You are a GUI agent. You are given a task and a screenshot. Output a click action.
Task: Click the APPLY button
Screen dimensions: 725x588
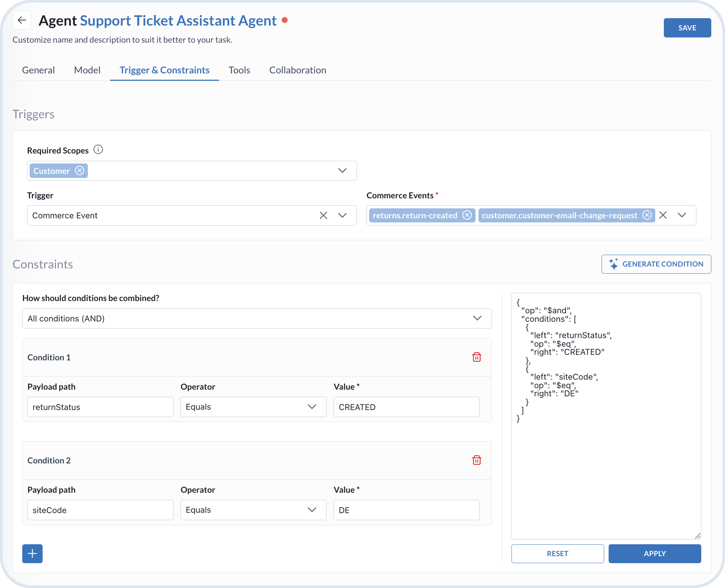[x=655, y=554]
